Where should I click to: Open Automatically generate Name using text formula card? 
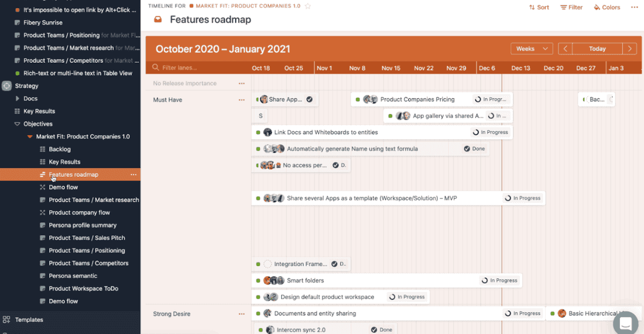click(x=371, y=149)
